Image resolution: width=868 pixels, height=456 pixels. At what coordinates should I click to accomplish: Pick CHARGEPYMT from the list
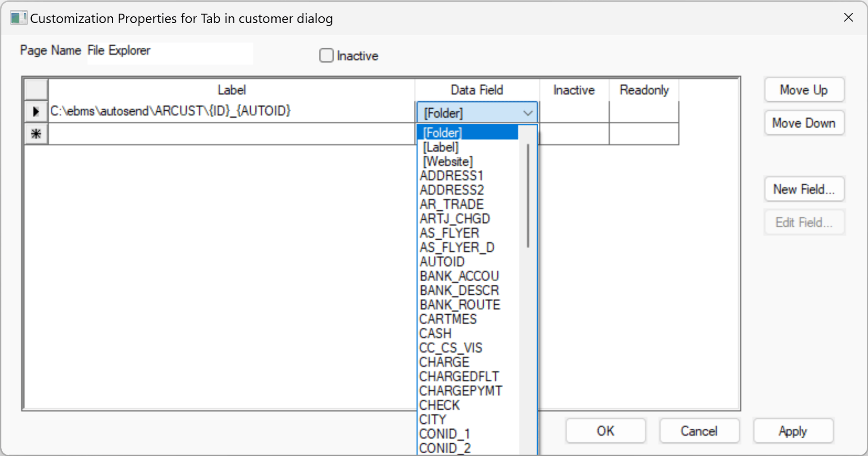click(461, 391)
